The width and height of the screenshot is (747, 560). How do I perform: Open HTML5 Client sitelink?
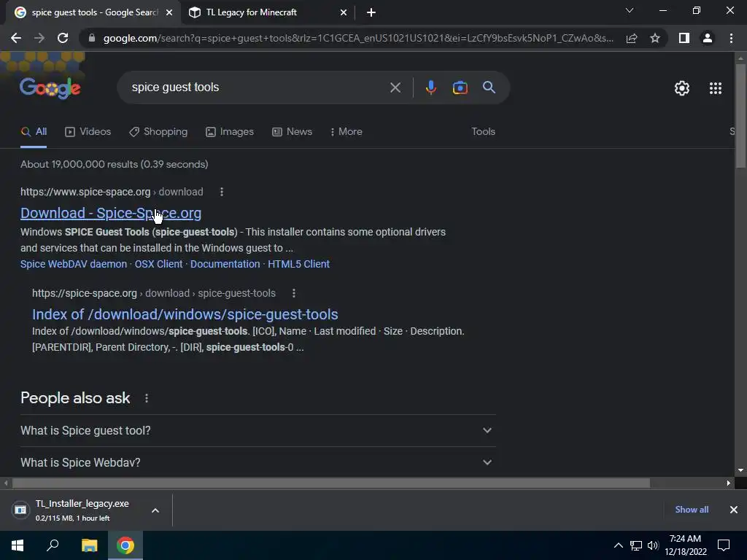pyautogui.click(x=298, y=264)
